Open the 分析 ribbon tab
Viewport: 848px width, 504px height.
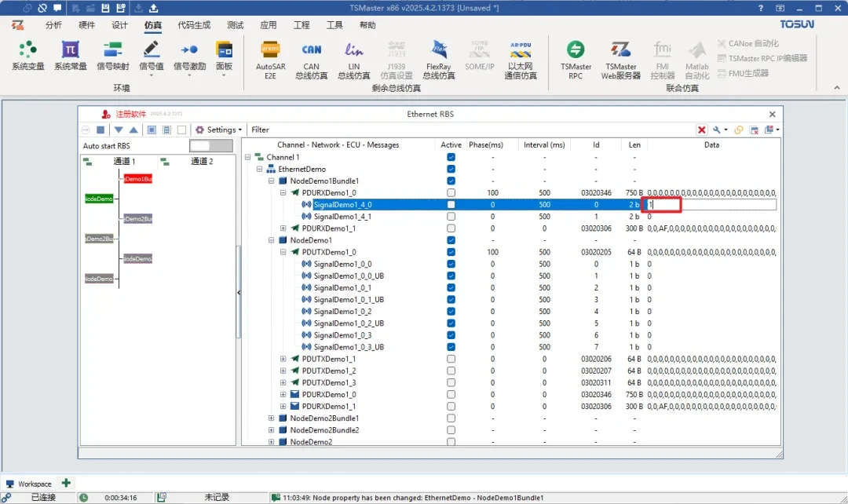(53, 25)
